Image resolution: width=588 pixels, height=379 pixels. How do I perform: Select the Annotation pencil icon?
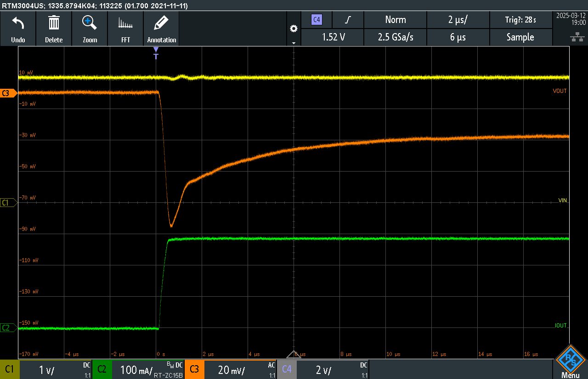[x=161, y=28]
